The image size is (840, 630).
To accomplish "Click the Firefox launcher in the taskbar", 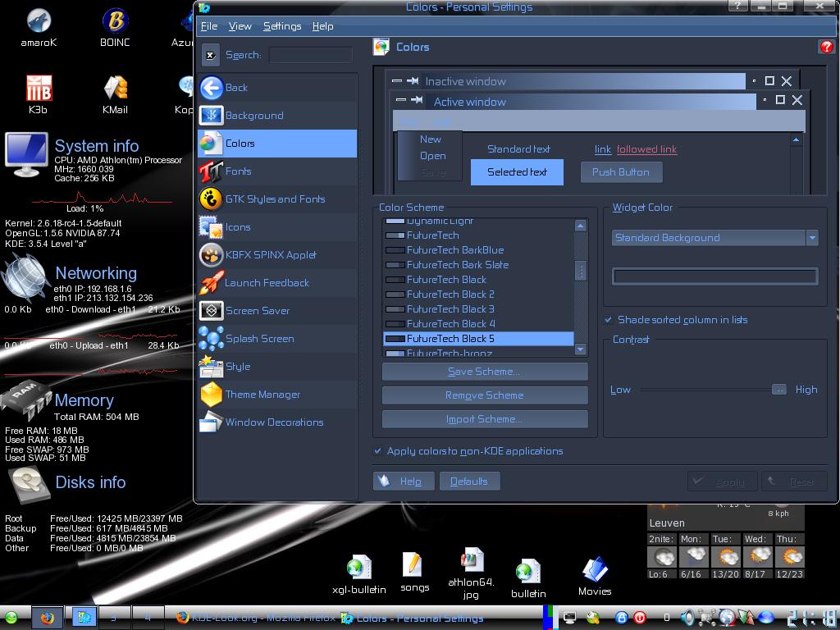I will tap(48, 618).
